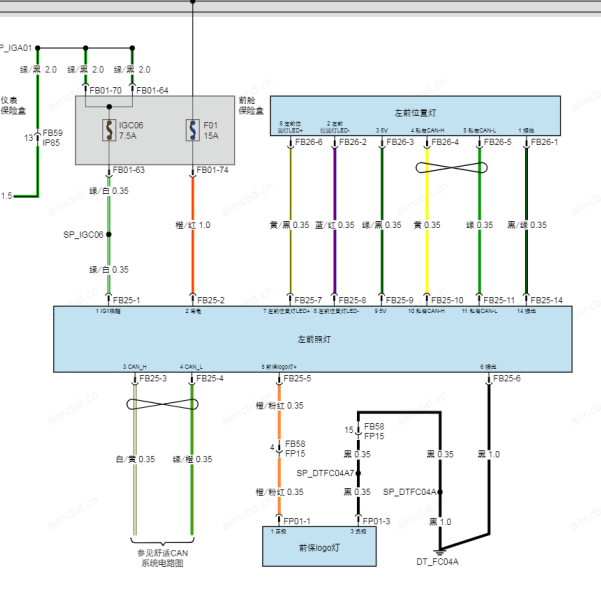Viewport: 601px width, 609px height.
Task: Select connector label FP01-3
Action: [376, 521]
